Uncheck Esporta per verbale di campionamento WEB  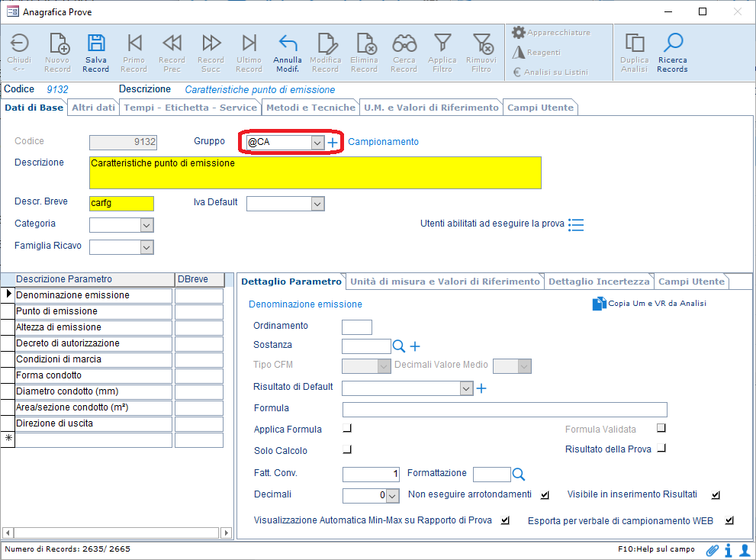pyautogui.click(x=729, y=520)
